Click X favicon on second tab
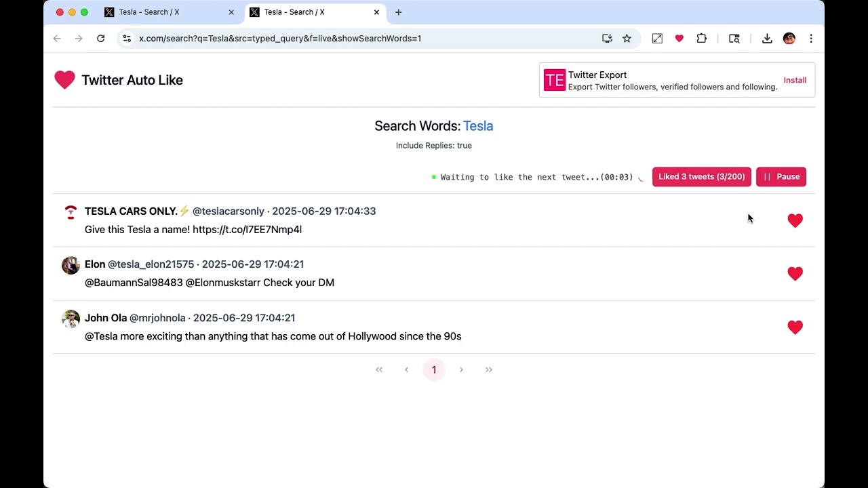 (254, 12)
